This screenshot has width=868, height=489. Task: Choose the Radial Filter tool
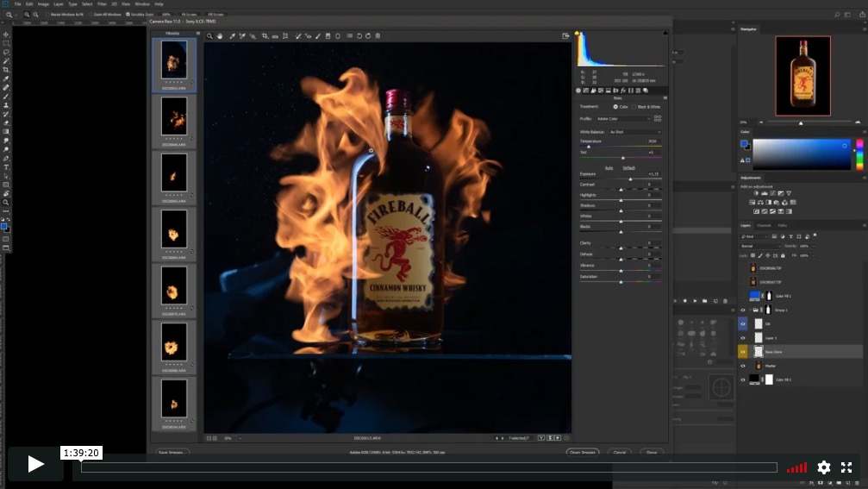click(338, 36)
